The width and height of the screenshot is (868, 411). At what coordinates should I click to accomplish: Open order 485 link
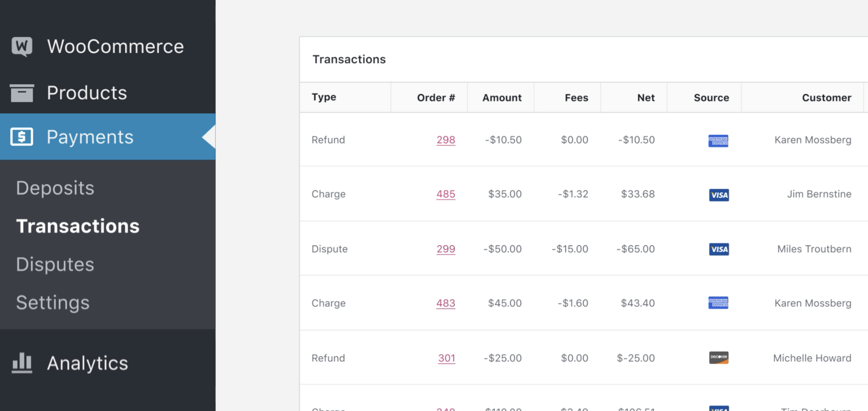pos(446,194)
